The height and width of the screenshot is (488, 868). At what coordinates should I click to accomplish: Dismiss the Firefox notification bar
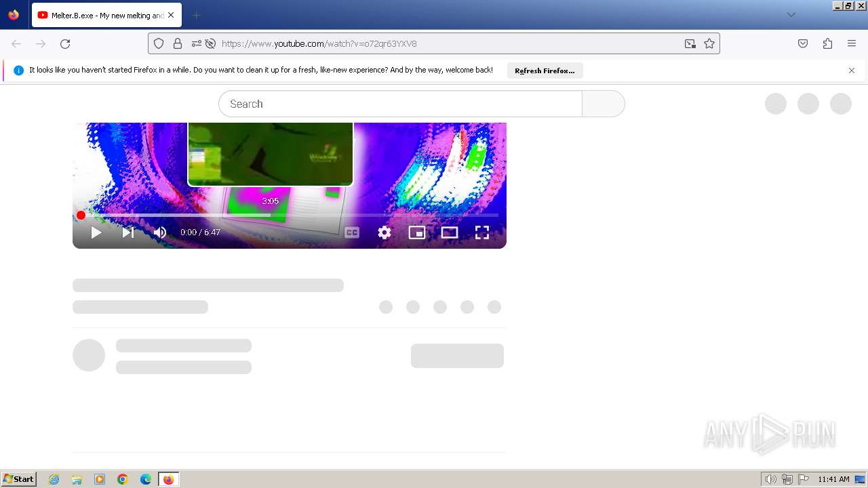click(852, 70)
